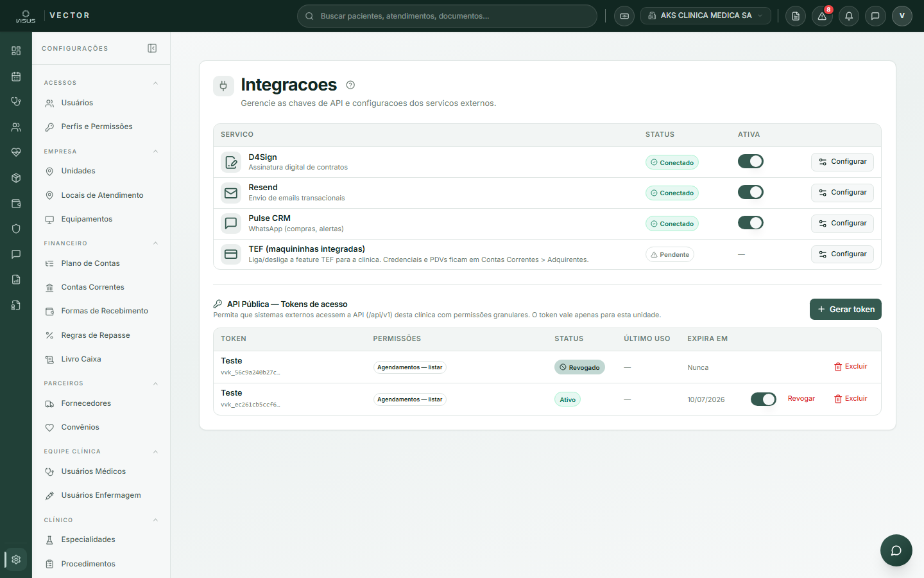The height and width of the screenshot is (578, 924).
Task: Open the package box icon in left rail
Action: coord(16,178)
